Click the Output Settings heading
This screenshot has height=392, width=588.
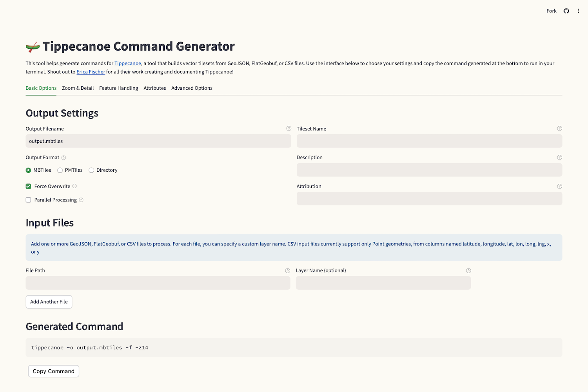tap(62, 113)
